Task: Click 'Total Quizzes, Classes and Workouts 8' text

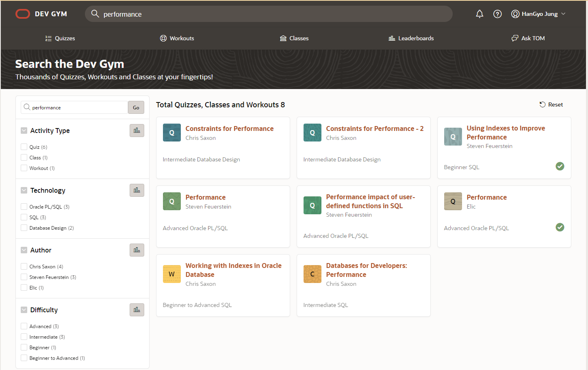Action: (221, 104)
